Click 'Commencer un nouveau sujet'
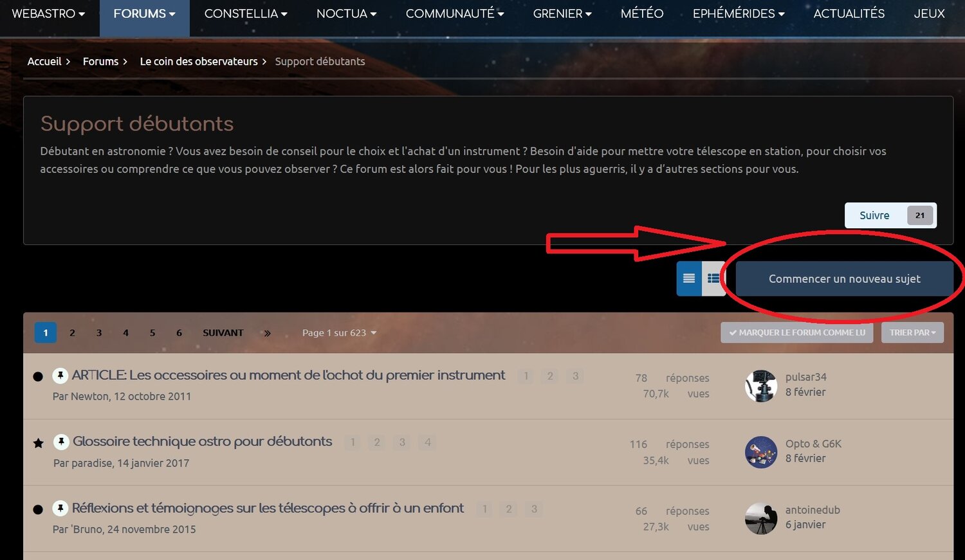Viewport: 965px width, 560px height. point(845,278)
